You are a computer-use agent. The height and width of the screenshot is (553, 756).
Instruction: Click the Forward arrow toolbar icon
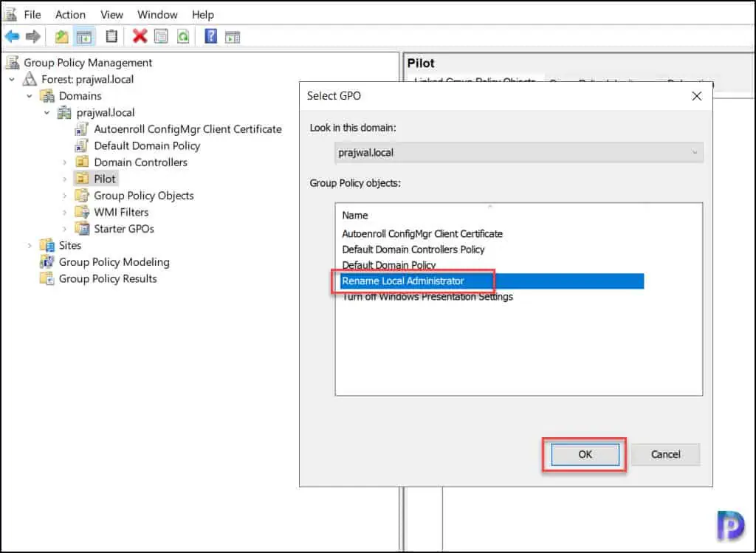(x=32, y=36)
